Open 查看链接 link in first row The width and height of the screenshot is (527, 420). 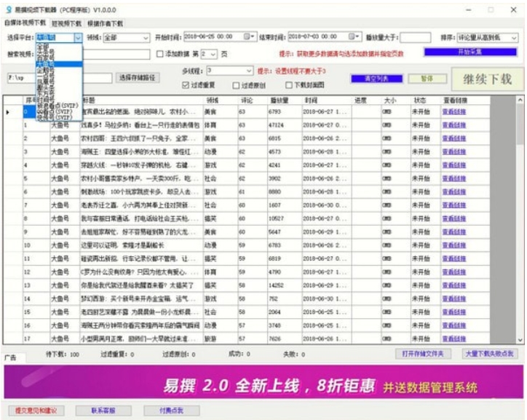click(x=454, y=112)
